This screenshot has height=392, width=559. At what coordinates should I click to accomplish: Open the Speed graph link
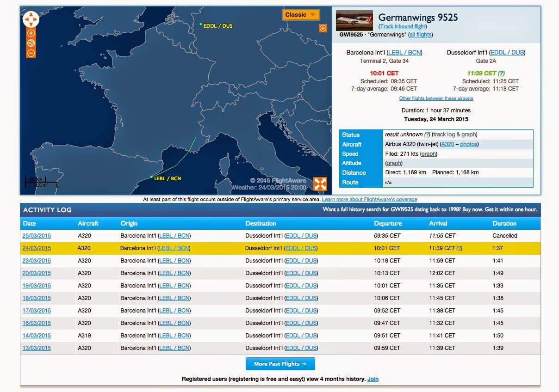(429, 154)
